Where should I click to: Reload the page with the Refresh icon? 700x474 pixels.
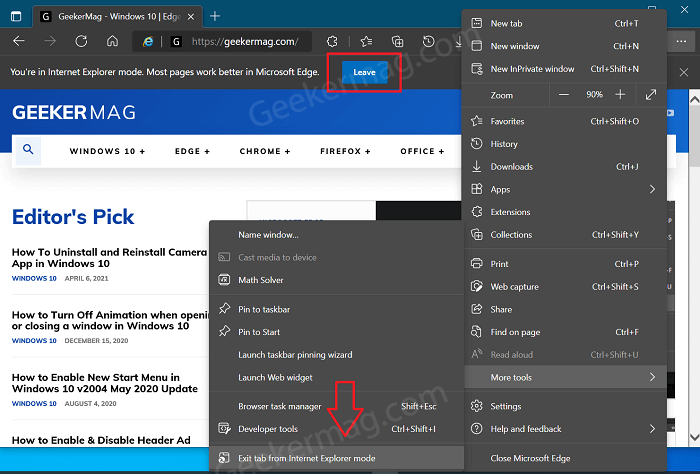pyautogui.click(x=81, y=42)
